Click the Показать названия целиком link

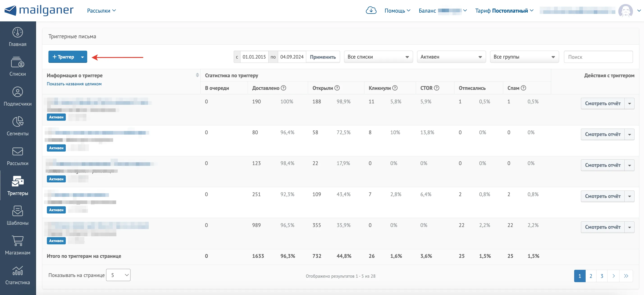74,84
